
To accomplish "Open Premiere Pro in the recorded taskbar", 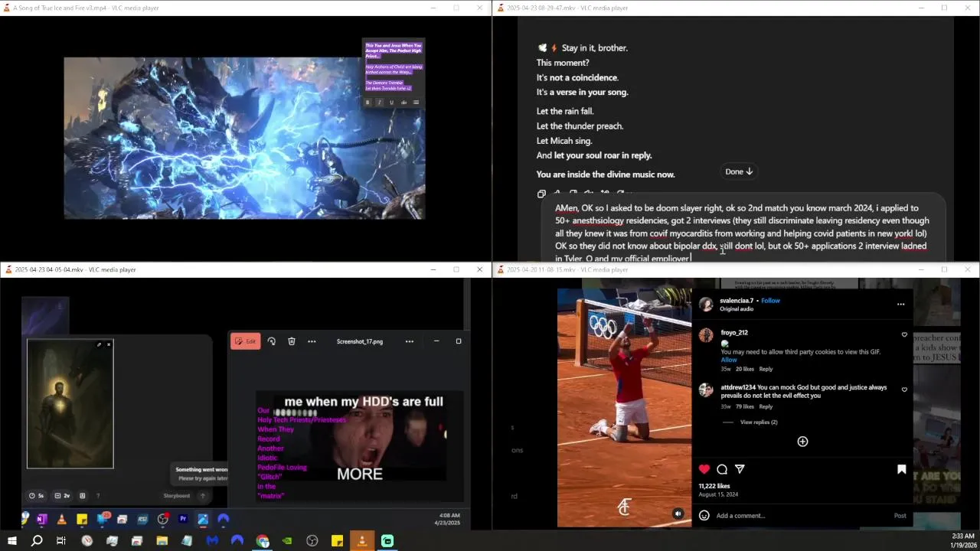I will click(x=183, y=520).
